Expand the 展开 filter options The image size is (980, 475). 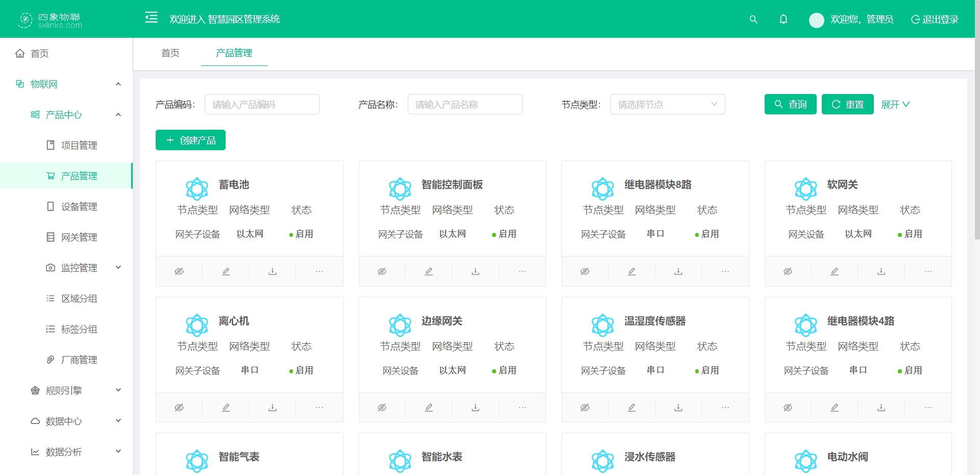click(x=895, y=104)
